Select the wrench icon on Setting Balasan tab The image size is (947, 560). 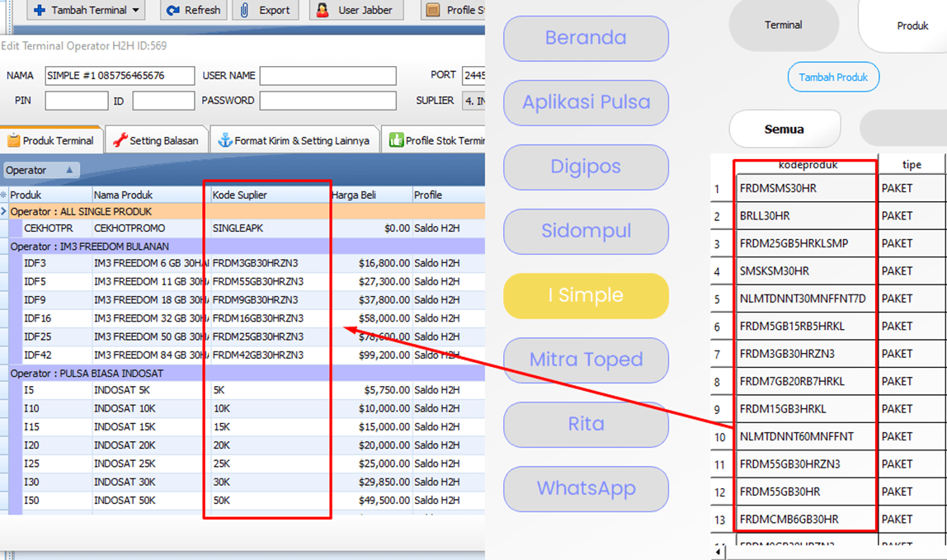[120, 140]
